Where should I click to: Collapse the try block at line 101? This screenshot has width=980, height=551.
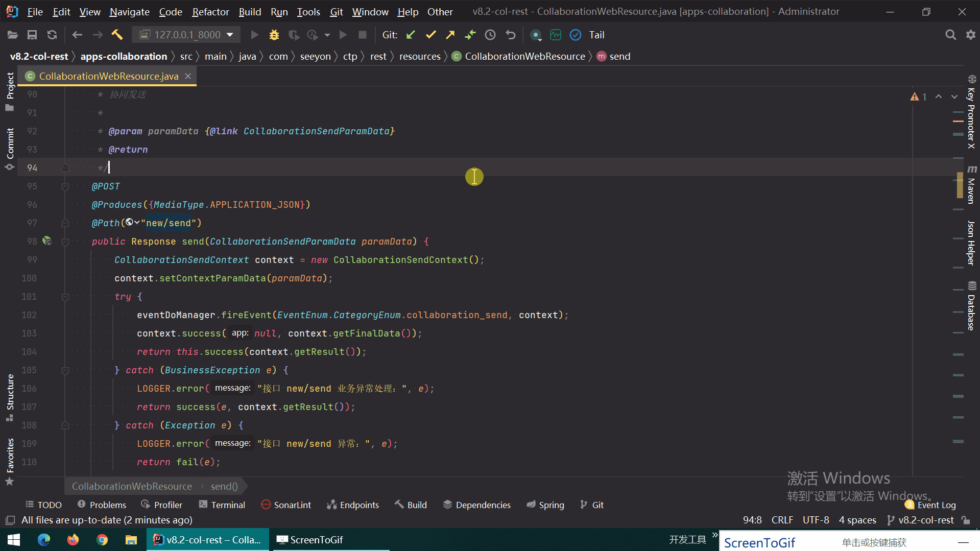65,297
